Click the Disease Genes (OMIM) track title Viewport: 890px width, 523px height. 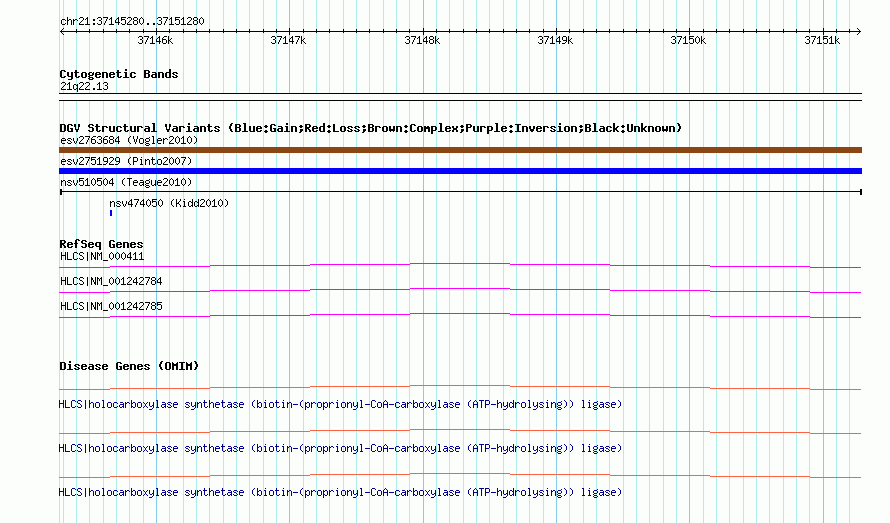129,366
